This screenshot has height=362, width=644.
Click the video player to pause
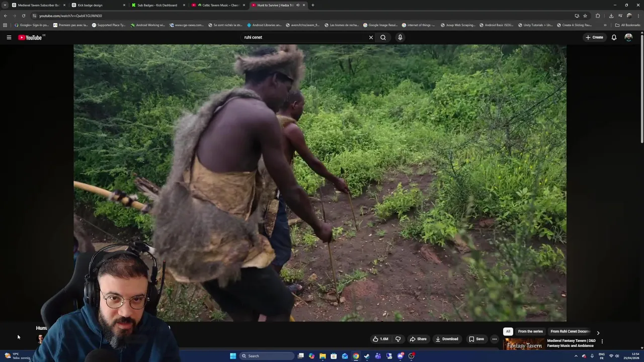tap(320, 183)
